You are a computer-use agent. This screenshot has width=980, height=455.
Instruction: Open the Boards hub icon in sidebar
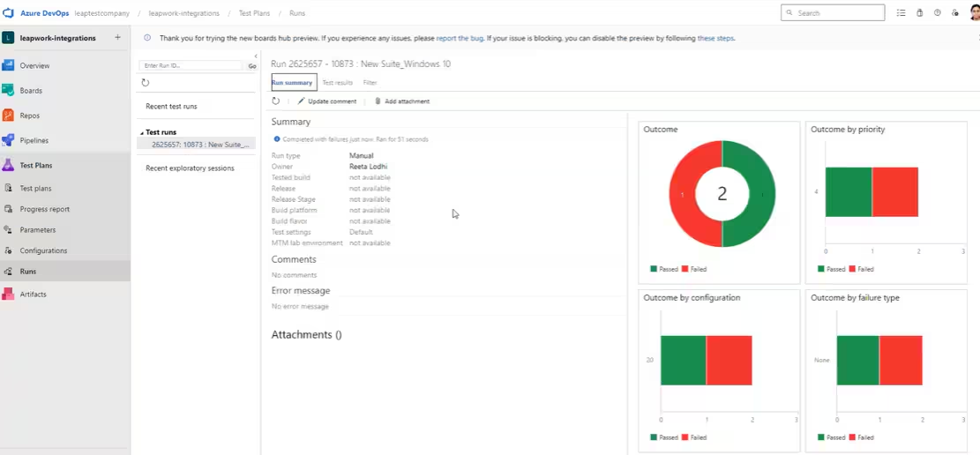point(8,91)
